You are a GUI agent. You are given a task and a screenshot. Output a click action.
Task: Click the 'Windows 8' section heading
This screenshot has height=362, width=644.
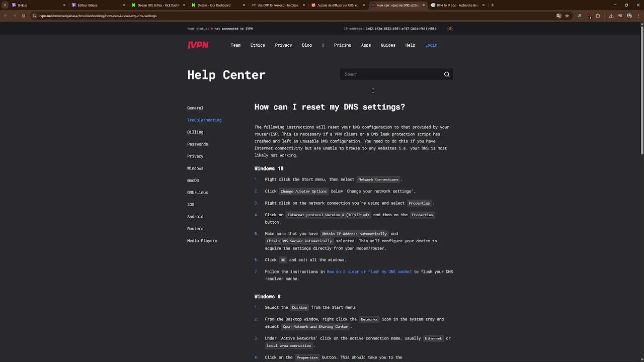(267, 297)
